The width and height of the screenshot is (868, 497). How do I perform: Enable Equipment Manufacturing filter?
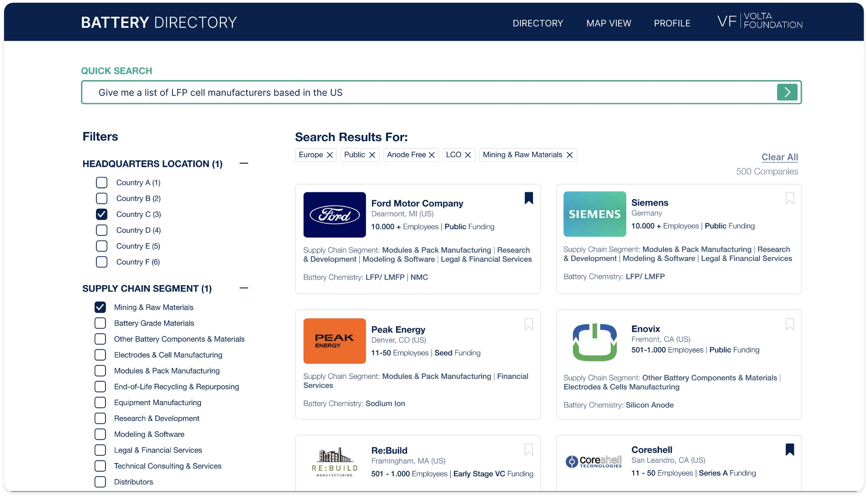pos(100,402)
